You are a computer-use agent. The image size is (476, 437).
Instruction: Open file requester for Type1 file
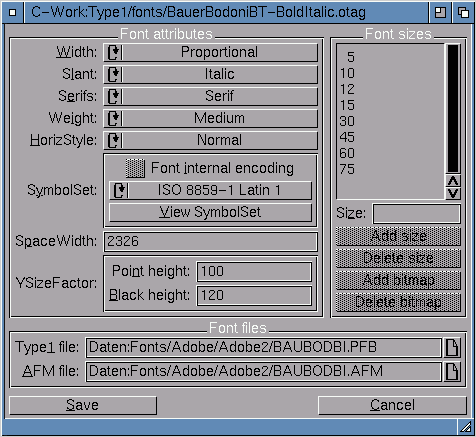coord(452,348)
